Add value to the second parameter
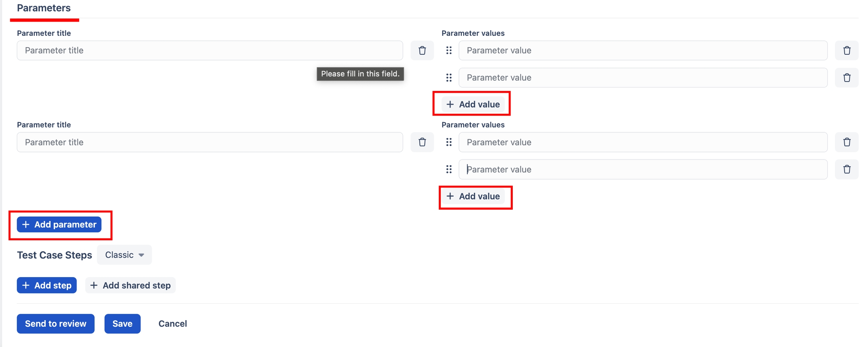The height and width of the screenshot is (347, 868). [x=473, y=197]
